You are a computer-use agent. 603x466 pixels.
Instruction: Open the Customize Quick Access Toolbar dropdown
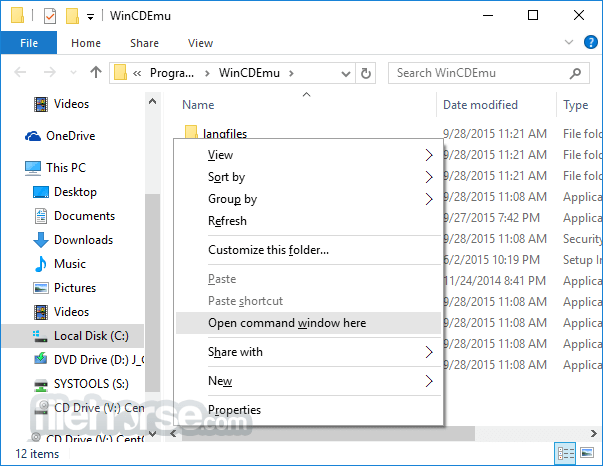click(90, 17)
